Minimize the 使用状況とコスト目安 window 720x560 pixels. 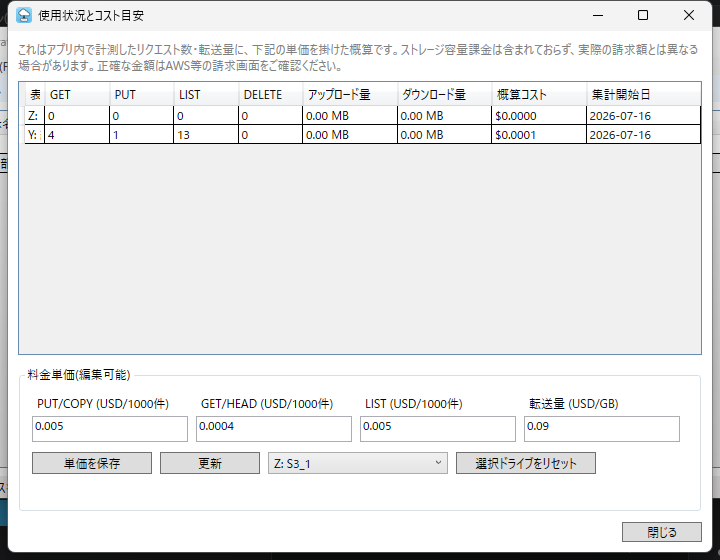[x=598, y=15]
